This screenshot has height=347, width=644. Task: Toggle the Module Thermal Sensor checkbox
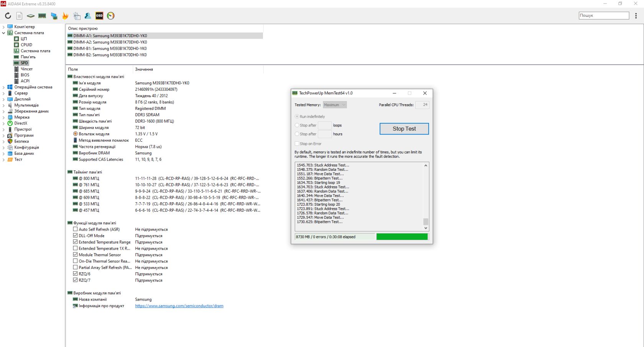pyautogui.click(x=76, y=255)
